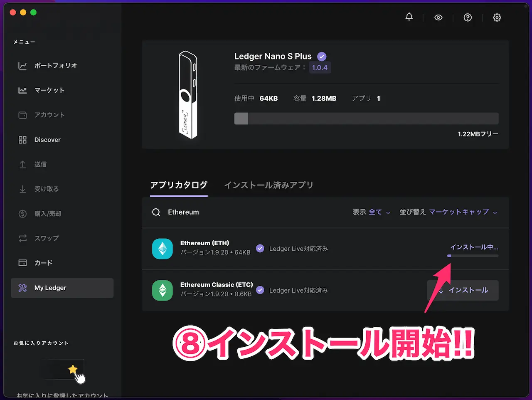Open ポートフォリオ in the sidebar
532x400 pixels.
[62, 66]
